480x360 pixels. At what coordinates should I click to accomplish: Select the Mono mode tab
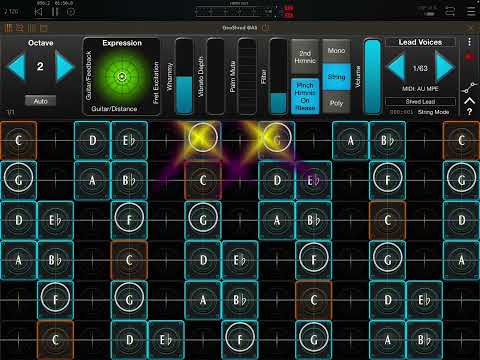[336, 51]
